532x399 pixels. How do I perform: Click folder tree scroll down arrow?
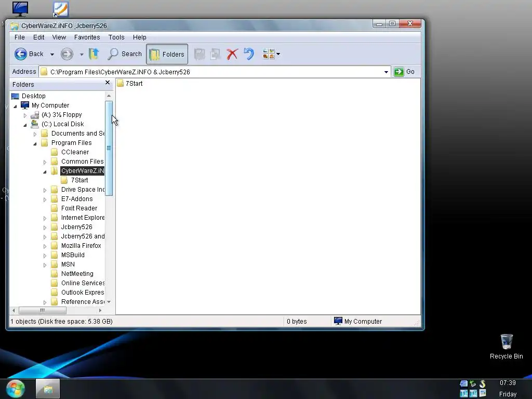[109, 302]
